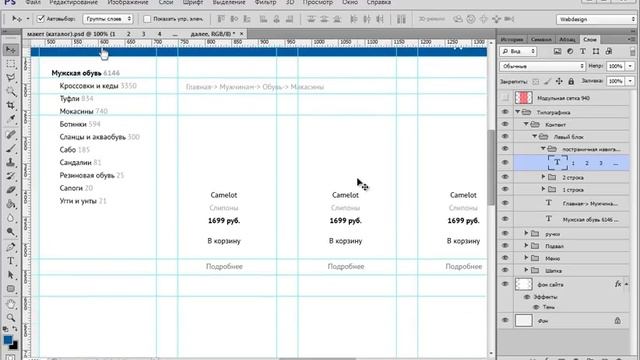Select the Path Selection tool

pyautogui.click(x=11, y=275)
